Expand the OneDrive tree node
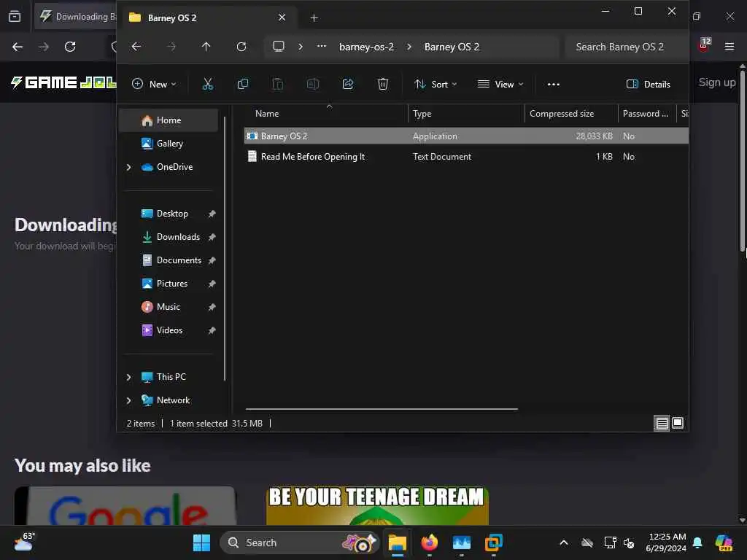Image resolution: width=747 pixels, height=560 pixels. pyautogui.click(x=128, y=167)
